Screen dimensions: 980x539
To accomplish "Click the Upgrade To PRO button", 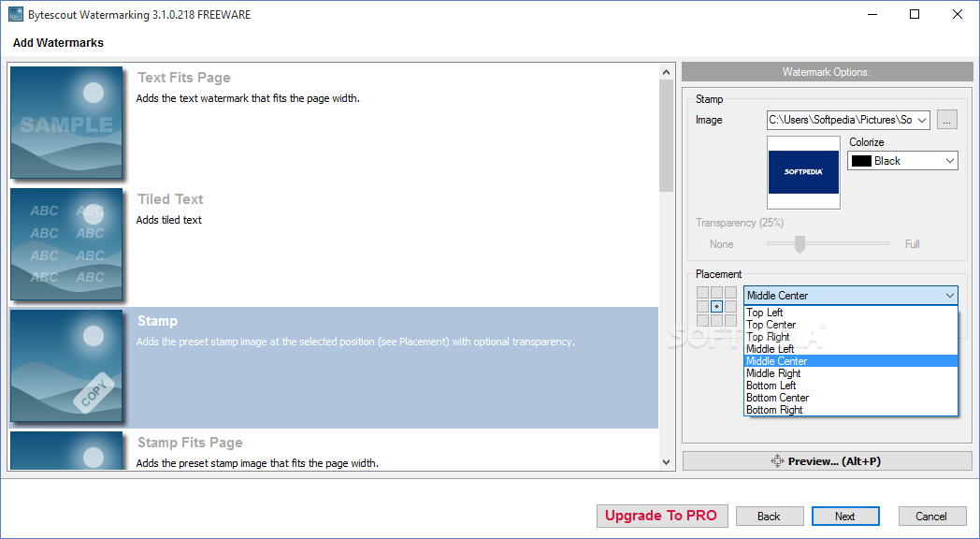I will coord(662,516).
